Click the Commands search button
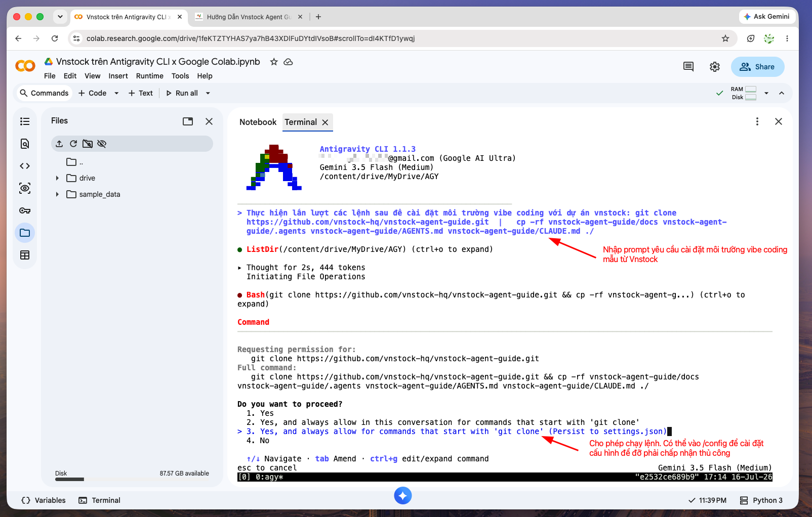 point(44,93)
